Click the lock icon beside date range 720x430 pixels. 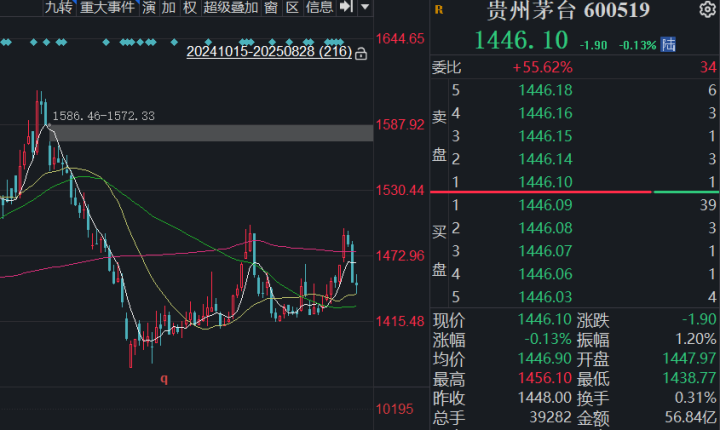[361, 54]
